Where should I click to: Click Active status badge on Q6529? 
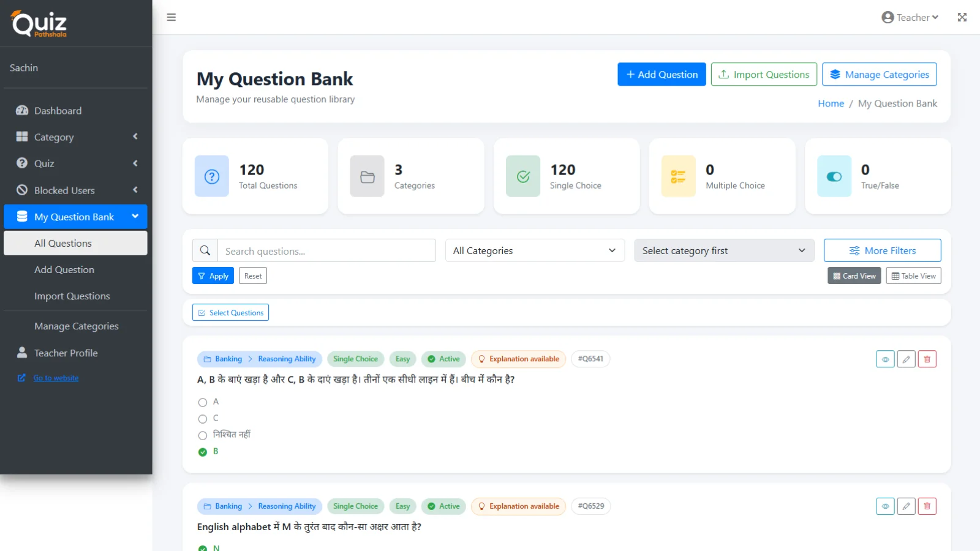pyautogui.click(x=443, y=506)
